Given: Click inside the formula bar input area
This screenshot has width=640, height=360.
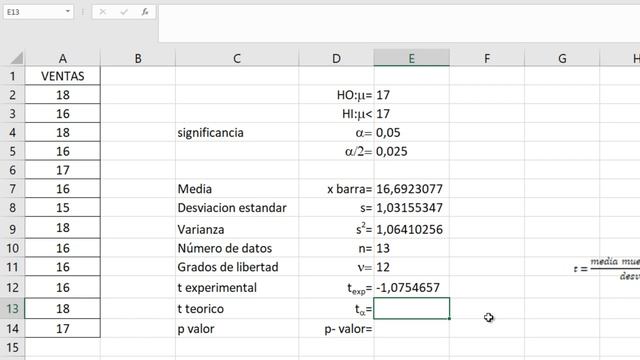Looking at the screenshot, I should coord(399,24).
